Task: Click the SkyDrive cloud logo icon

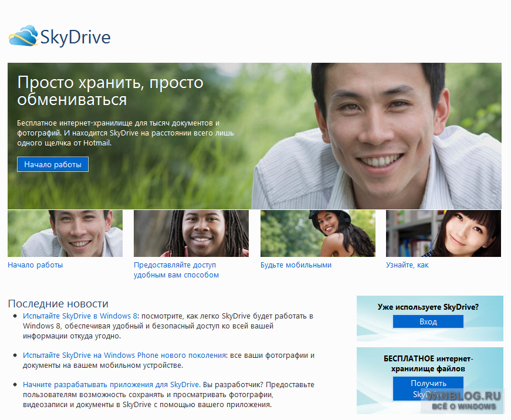Action: 23,36
